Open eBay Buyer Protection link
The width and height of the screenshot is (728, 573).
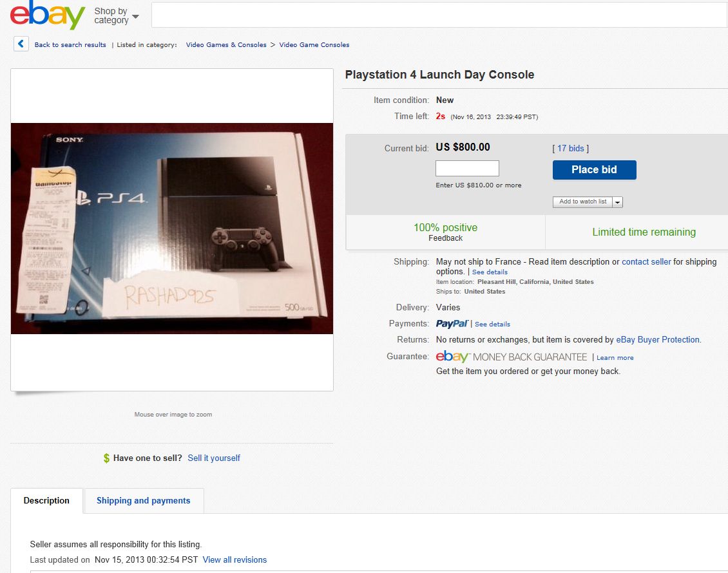pos(658,340)
